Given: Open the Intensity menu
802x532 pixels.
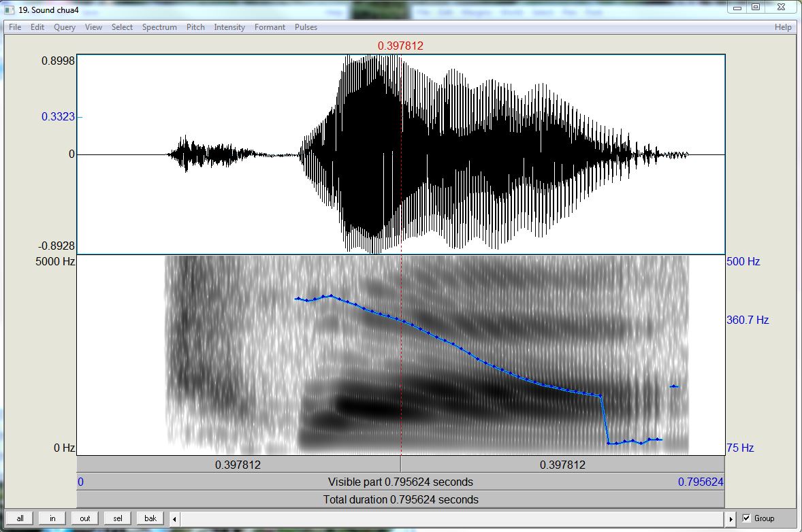Looking at the screenshot, I should tap(229, 27).
